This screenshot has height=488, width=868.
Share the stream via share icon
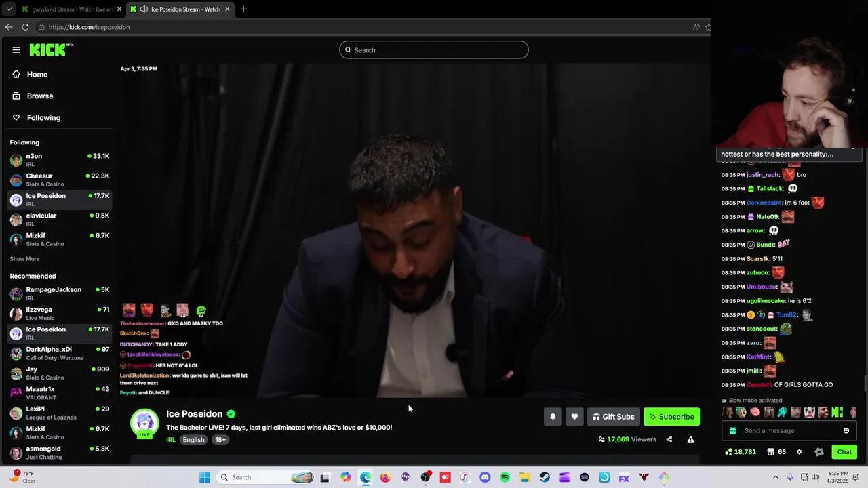tap(669, 439)
